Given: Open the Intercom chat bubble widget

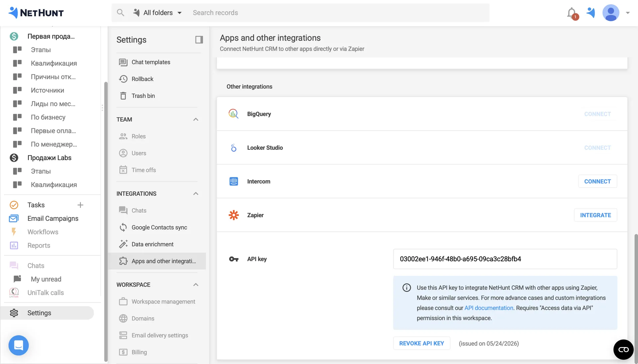Looking at the screenshot, I should tap(19, 345).
